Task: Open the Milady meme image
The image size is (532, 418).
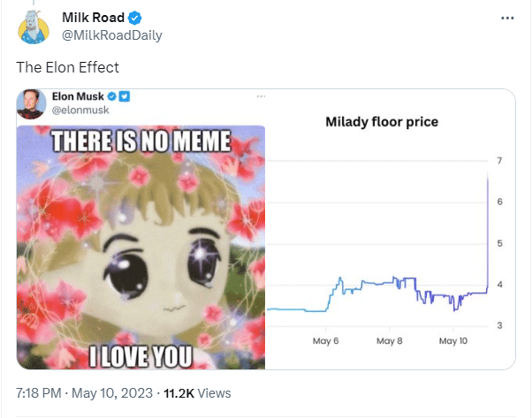Action: pyautogui.click(x=141, y=247)
